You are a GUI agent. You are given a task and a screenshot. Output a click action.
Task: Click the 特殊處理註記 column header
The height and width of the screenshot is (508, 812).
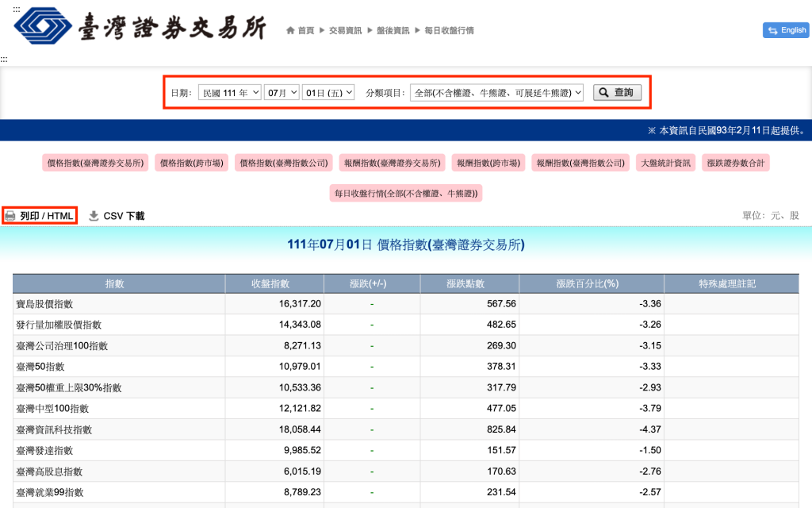(x=731, y=283)
